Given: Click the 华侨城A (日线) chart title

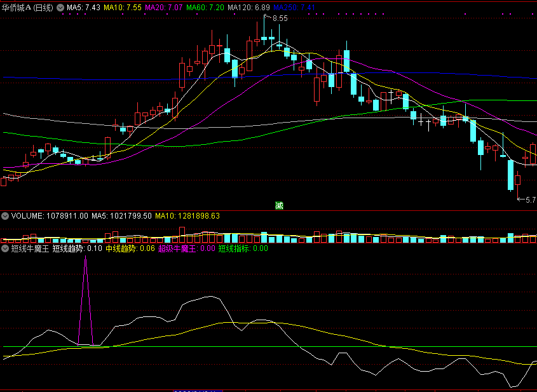Looking at the screenshot, I should click(27, 8).
